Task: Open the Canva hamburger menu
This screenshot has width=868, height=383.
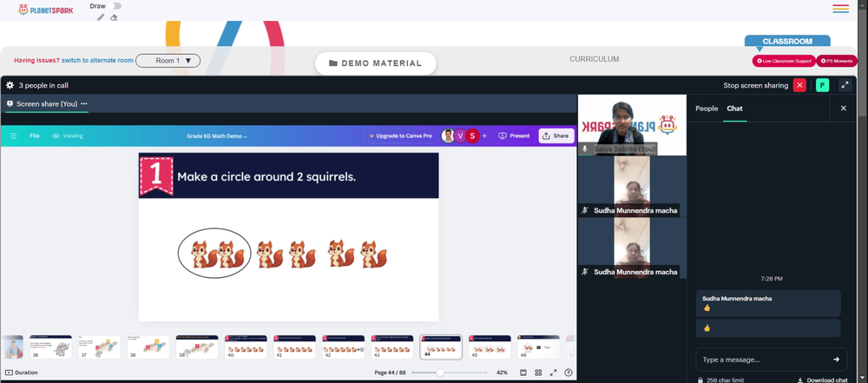Action: (x=13, y=135)
